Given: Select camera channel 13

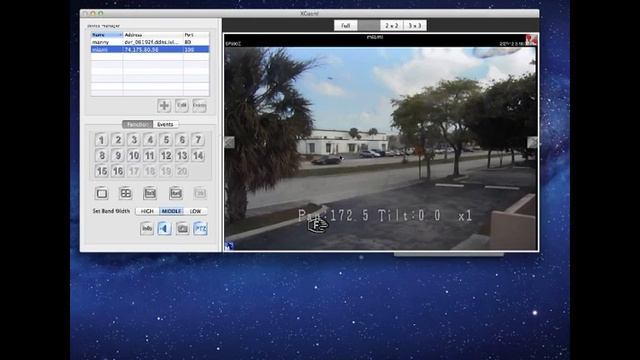Looking at the screenshot, I should coord(182,156).
